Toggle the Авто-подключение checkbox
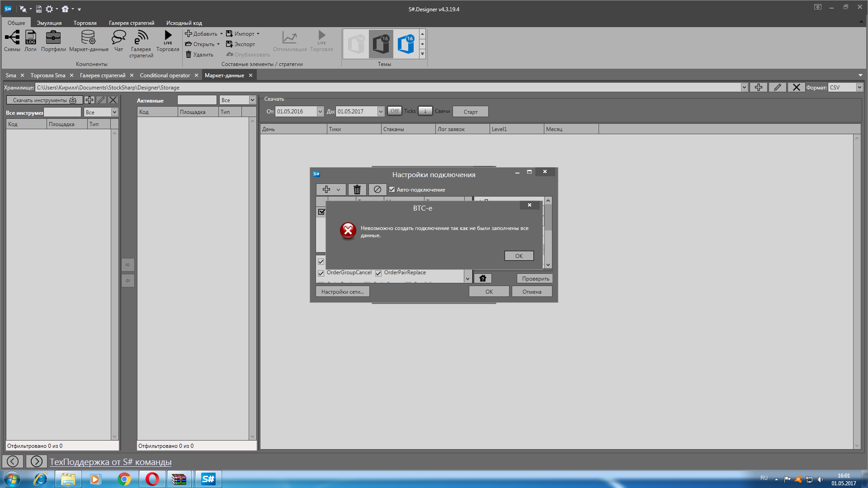 (392, 190)
